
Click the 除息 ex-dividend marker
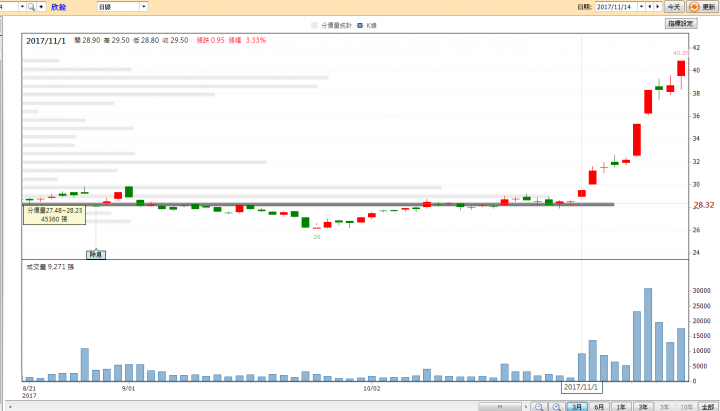pyautogui.click(x=96, y=254)
